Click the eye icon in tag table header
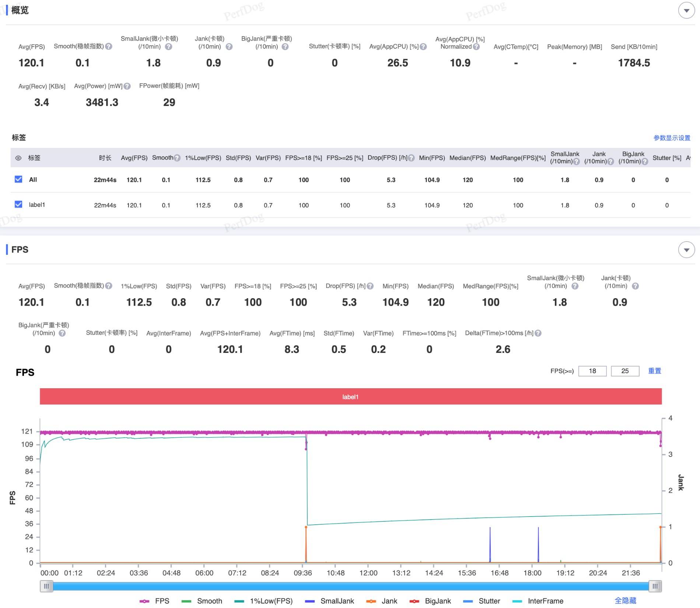This screenshot has width=700, height=608. pos(18,158)
